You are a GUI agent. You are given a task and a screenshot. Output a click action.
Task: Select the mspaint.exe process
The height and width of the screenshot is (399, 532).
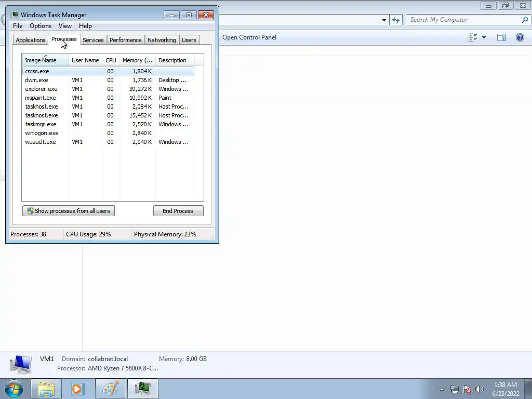108,98
